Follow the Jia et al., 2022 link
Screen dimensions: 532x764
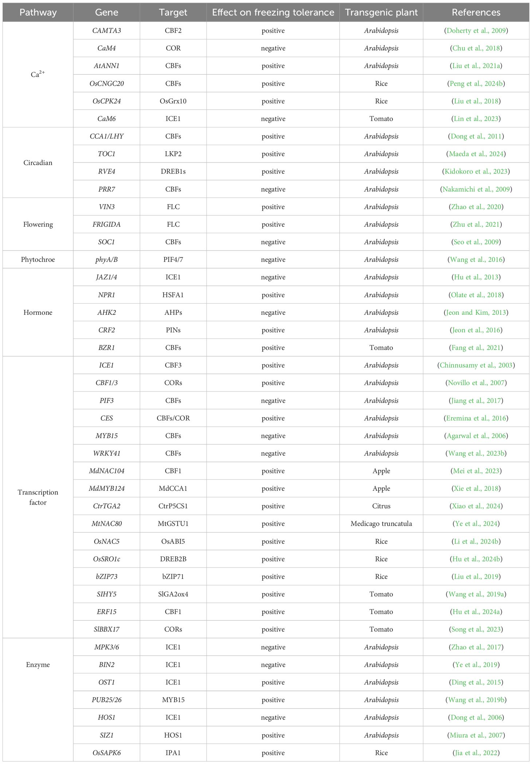click(476, 753)
